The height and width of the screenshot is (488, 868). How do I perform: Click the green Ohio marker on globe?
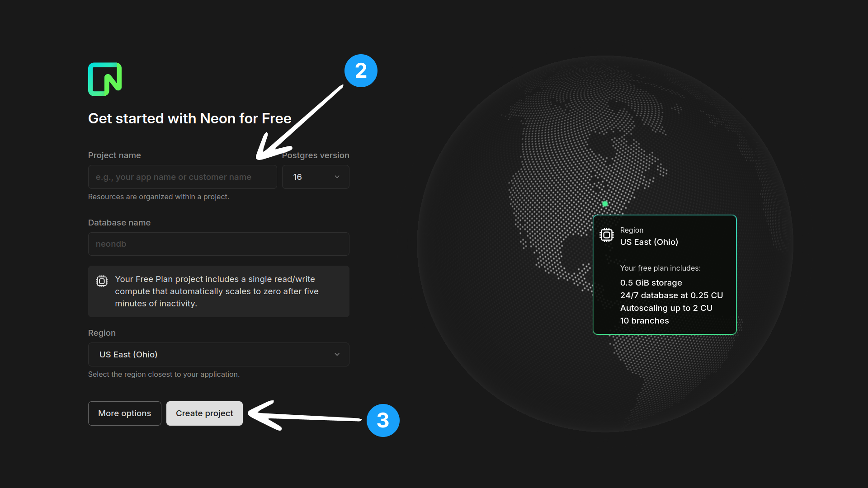(x=605, y=204)
